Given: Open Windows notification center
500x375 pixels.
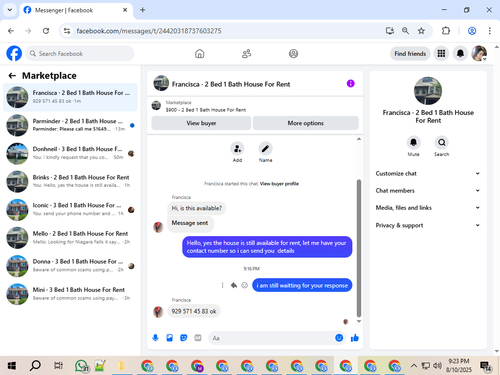Looking at the screenshot, I should click(x=486, y=366).
